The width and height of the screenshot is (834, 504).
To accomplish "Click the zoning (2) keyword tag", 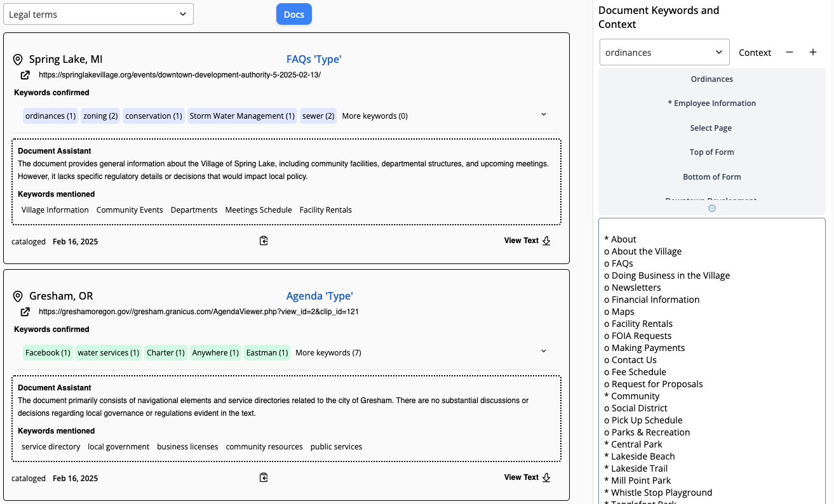I will point(100,116).
